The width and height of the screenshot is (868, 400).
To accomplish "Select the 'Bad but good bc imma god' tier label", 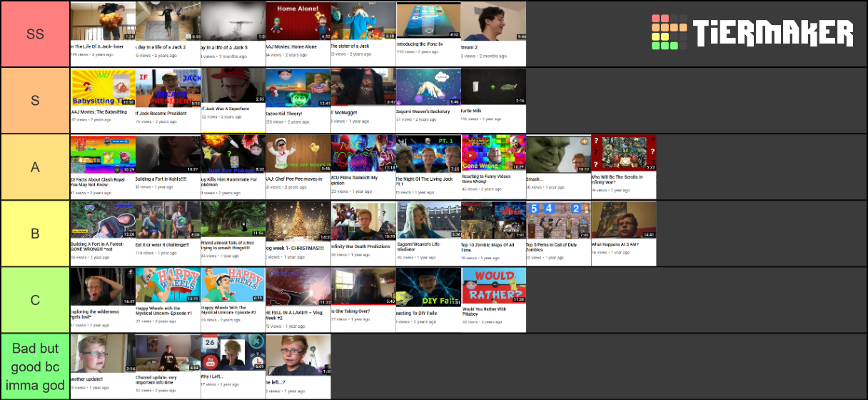I will [x=35, y=366].
